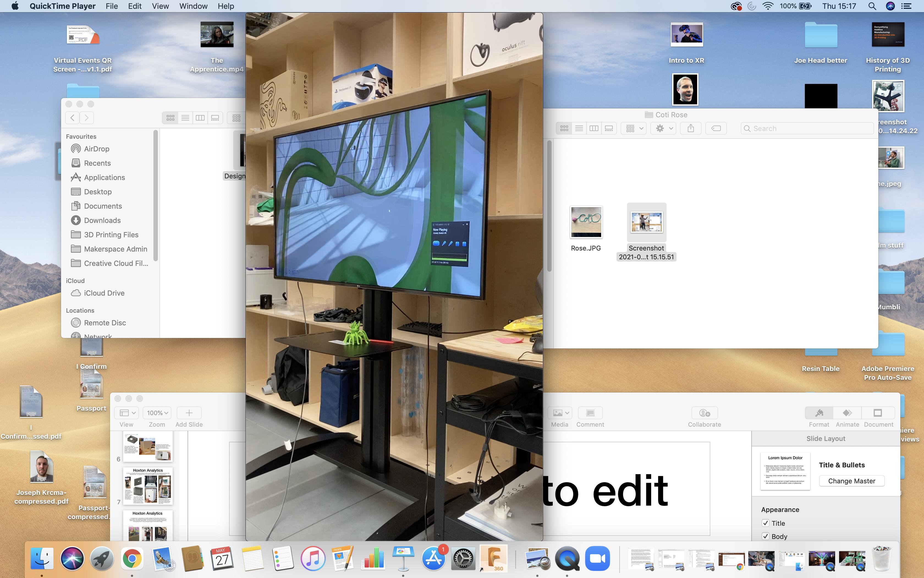Open the Window menu
This screenshot has width=924, height=578.
pyautogui.click(x=193, y=6)
